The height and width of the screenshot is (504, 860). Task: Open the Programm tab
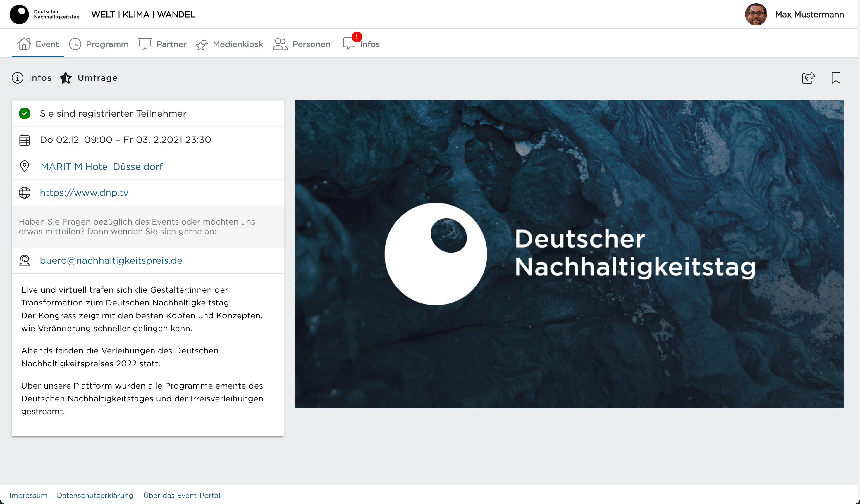99,44
